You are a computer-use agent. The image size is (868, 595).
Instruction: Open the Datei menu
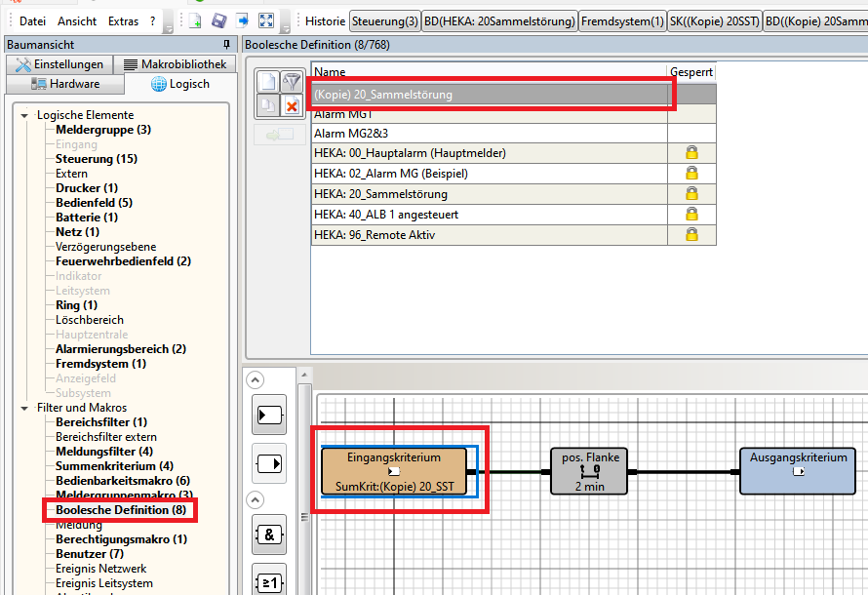pyautogui.click(x=32, y=21)
